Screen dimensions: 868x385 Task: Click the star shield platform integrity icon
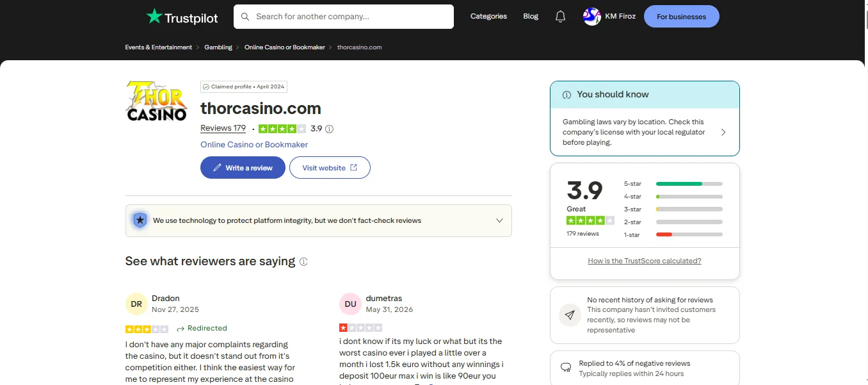(x=140, y=220)
